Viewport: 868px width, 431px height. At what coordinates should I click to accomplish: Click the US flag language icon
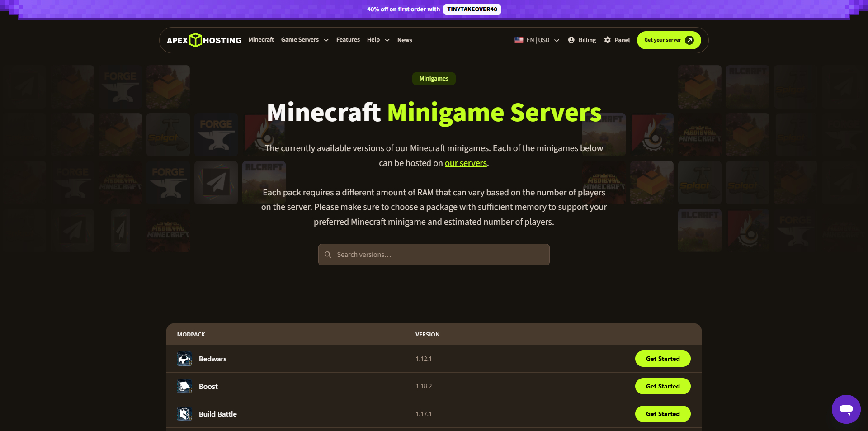coord(519,40)
